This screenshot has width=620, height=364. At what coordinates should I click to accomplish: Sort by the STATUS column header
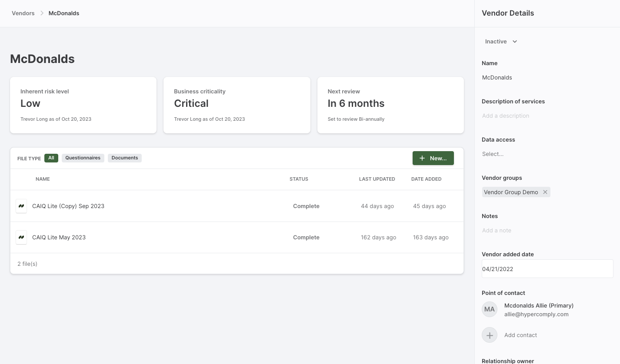[299, 179]
